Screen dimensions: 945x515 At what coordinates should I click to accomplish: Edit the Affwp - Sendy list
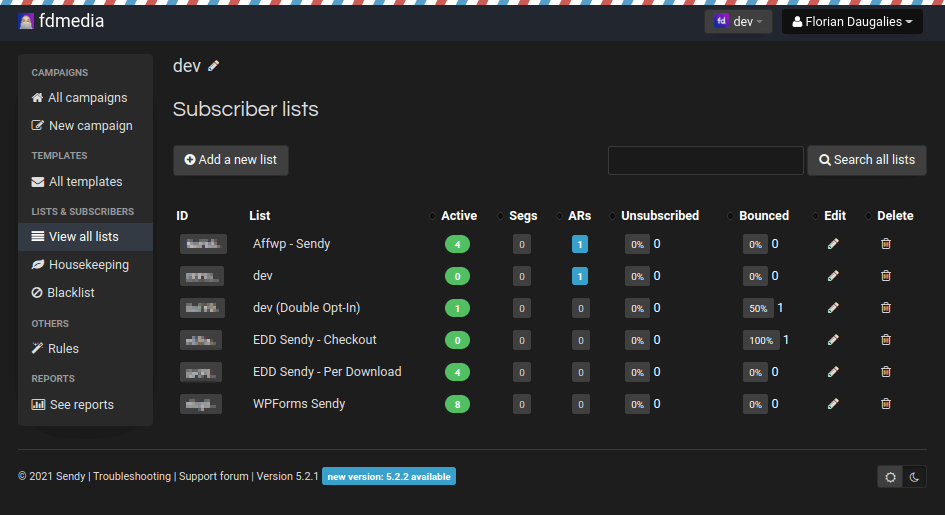[x=833, y=244]
